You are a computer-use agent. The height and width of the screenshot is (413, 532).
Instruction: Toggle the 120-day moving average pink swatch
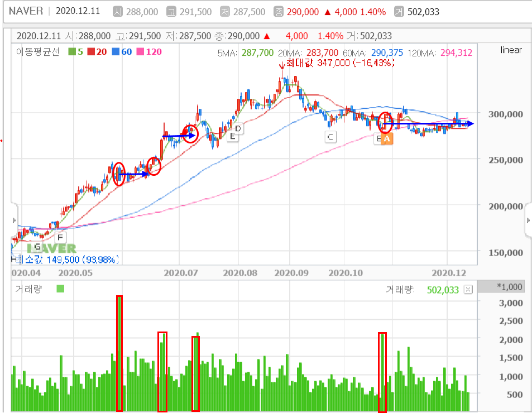coord(140,52)
